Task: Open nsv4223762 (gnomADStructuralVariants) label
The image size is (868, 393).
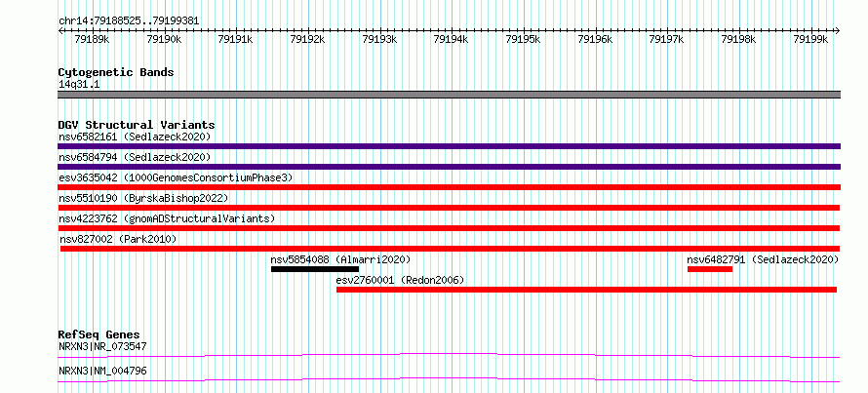Action: coord(167,218)
